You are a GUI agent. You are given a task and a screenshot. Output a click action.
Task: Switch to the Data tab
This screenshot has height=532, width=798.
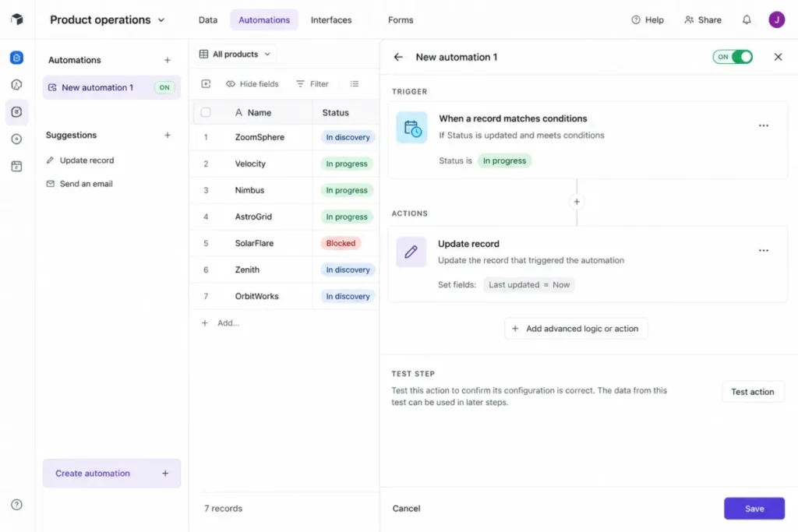[207, 19]
